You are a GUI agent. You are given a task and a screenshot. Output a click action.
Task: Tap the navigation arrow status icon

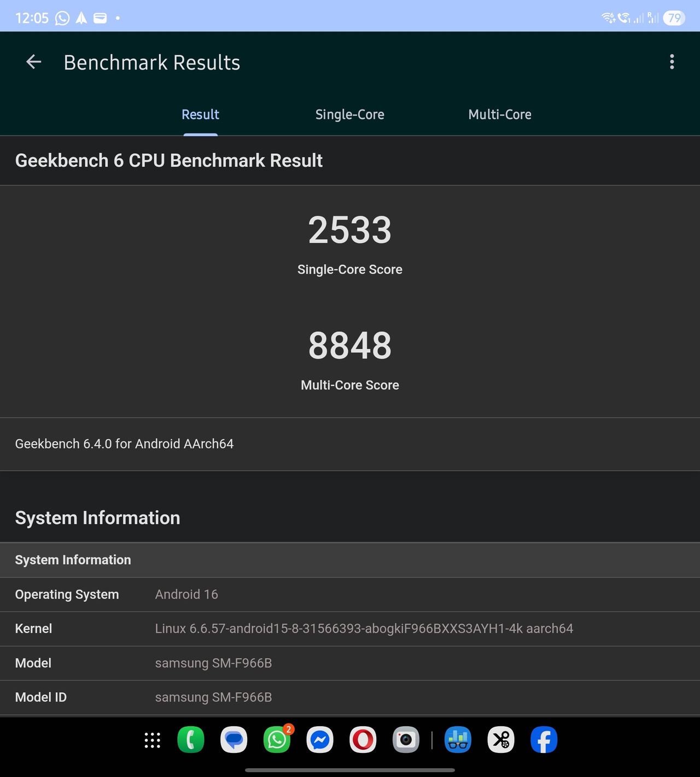pos(81,18)
